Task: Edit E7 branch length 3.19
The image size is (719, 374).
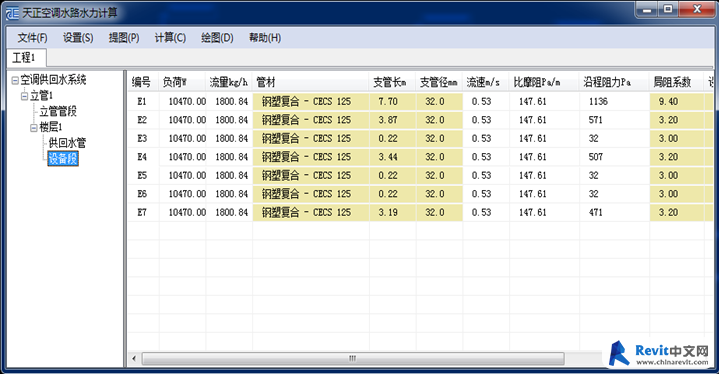Action: point(393,212)
